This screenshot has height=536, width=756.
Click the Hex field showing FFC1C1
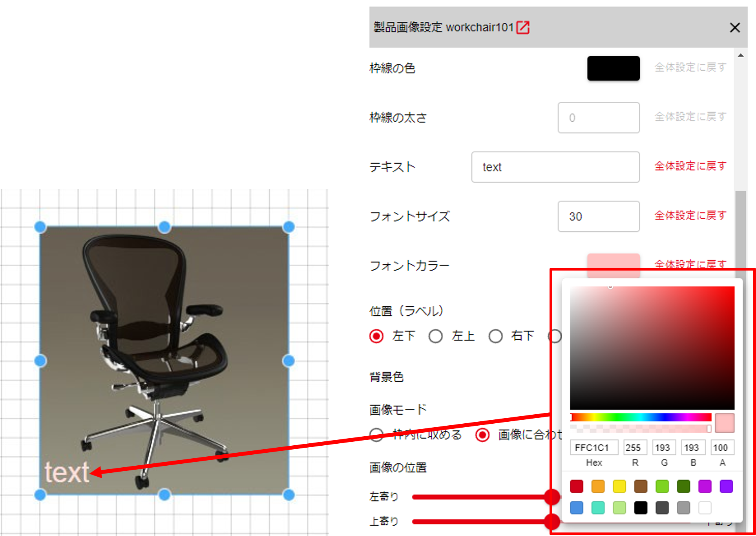594,448
